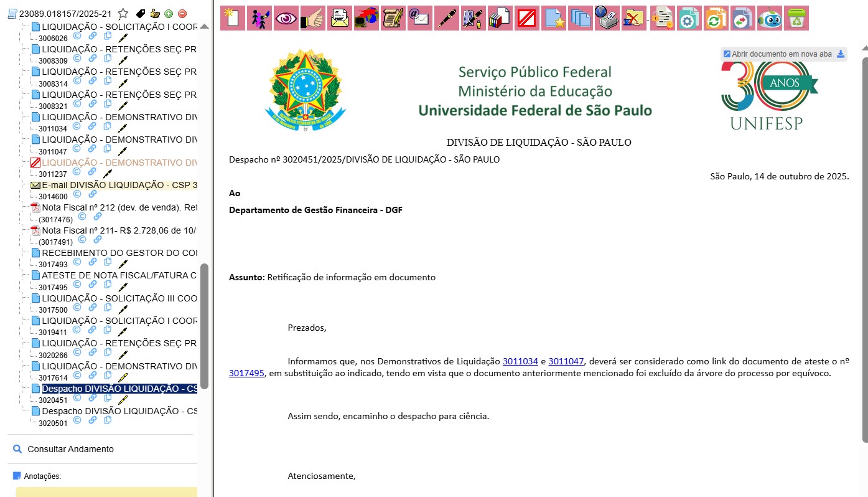Select Nota Fiscal nº 212 in tree
Image resolution: width=868 pixels, height=497 pixels.
pos(119,207)
